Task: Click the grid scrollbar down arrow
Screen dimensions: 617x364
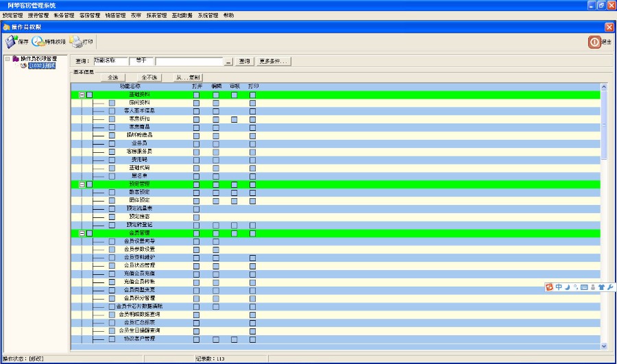Action: (604, 346)
